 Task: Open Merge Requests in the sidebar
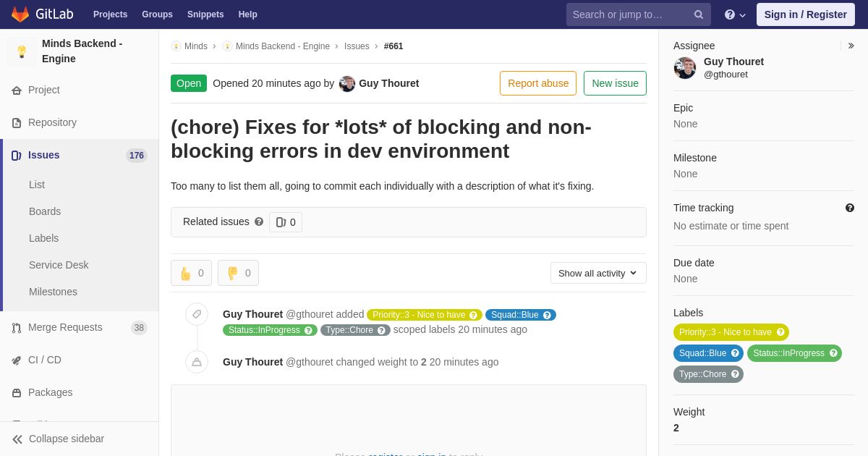point(65,327)
